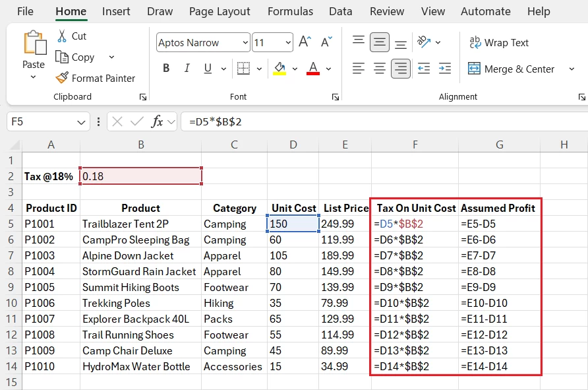This screenshot has height=390, width=588.
Task: Open Borders dropdown arrow
Action: pos(259,69)
